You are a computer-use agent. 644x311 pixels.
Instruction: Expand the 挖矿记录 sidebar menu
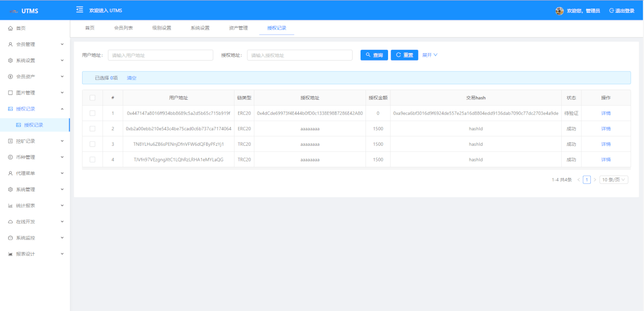pyautogui.click(x=35, y=141)
